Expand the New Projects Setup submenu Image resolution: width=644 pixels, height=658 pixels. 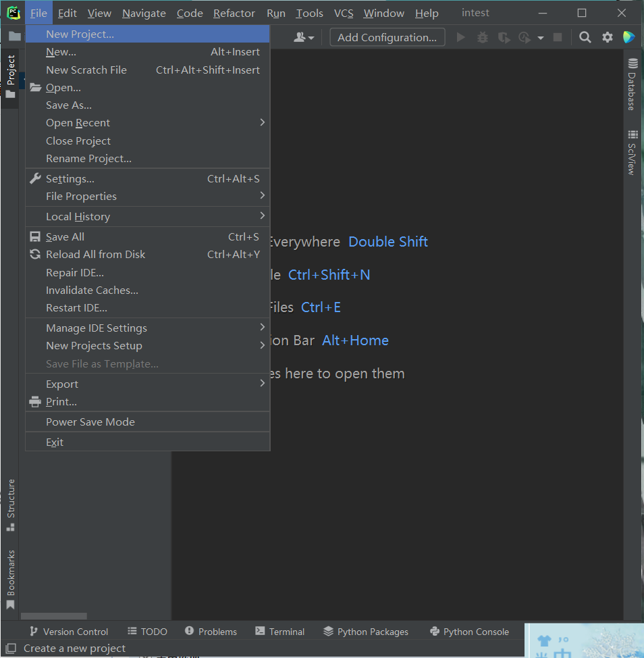tap(147, 345)
